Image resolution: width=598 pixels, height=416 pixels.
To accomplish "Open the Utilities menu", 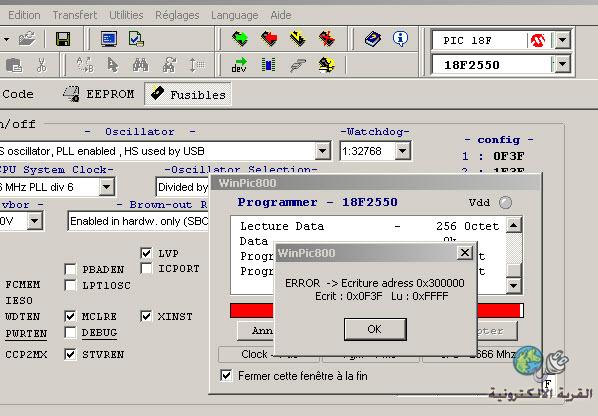I will (126, 15).
